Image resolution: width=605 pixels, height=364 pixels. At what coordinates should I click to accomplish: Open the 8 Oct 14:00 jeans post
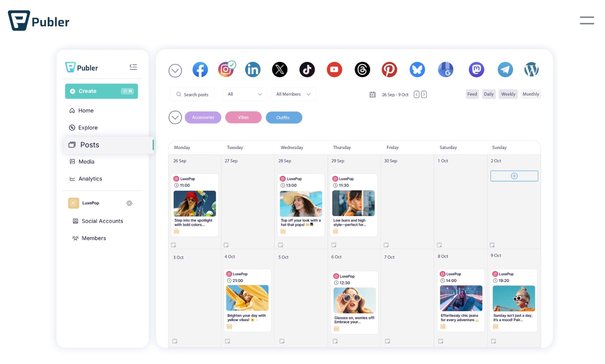461,300
